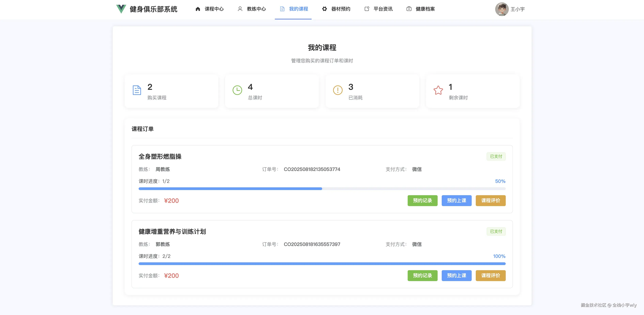Open 预约记录 for 健康增重营养与训练计划
644x315 pixels.
(x=422, y=275)
